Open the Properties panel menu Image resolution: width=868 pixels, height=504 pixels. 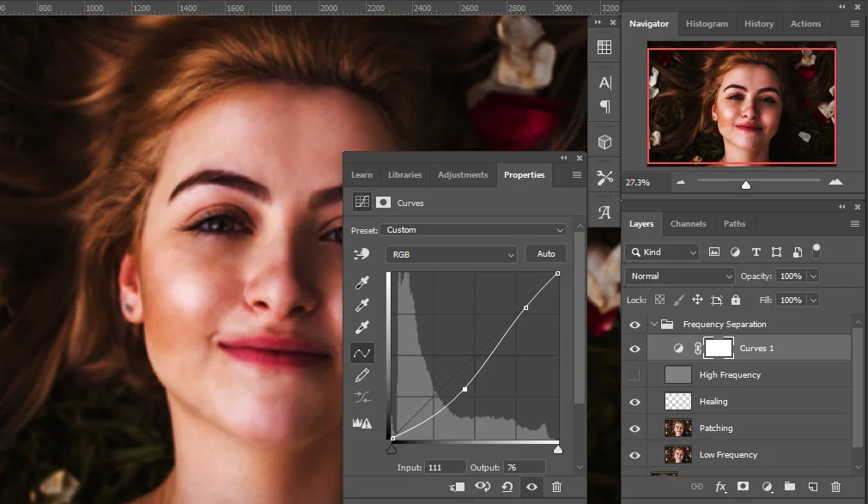(577, 175)
